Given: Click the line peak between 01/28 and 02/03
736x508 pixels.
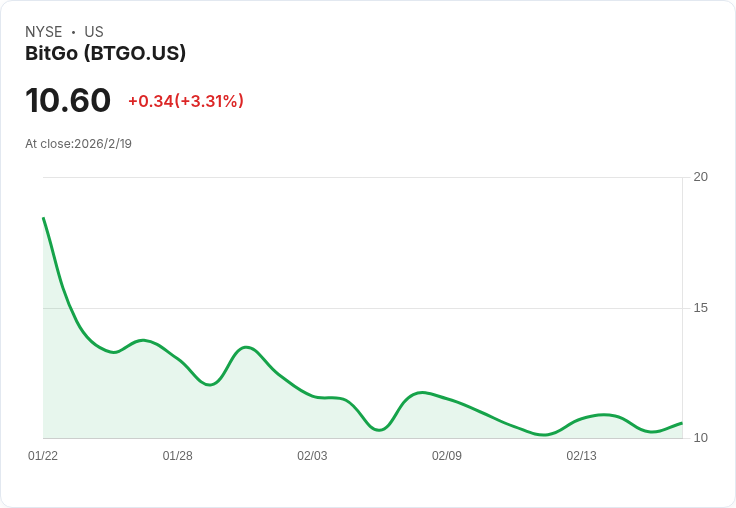Looking at the screenshot, I should pyautogui.click(x=246, y=347).
